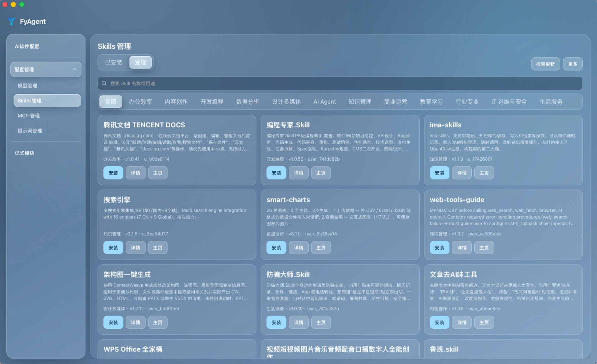The image size is (597, 364).
Task: Open 主页 for 腾讯文档 TENCENT DOCS
Action: pyautogui.click(x=158, y=173)
